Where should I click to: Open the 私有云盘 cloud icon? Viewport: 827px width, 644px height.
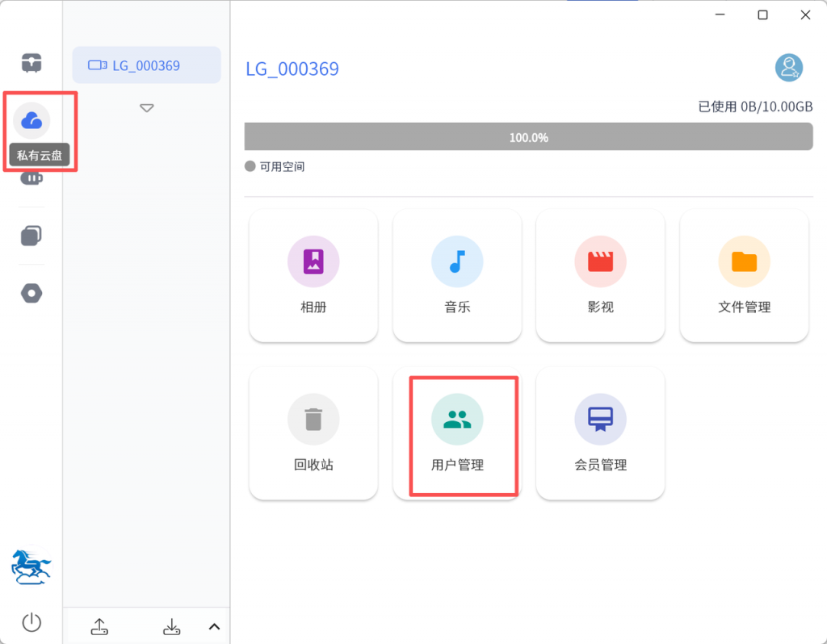click(x=31, y=121)
